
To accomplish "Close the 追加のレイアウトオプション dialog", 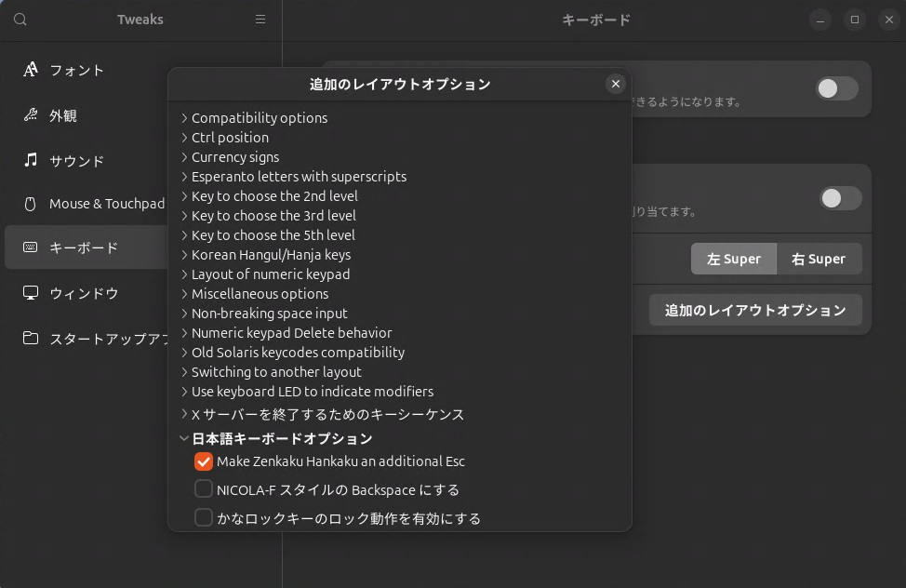I will [615, 84].
